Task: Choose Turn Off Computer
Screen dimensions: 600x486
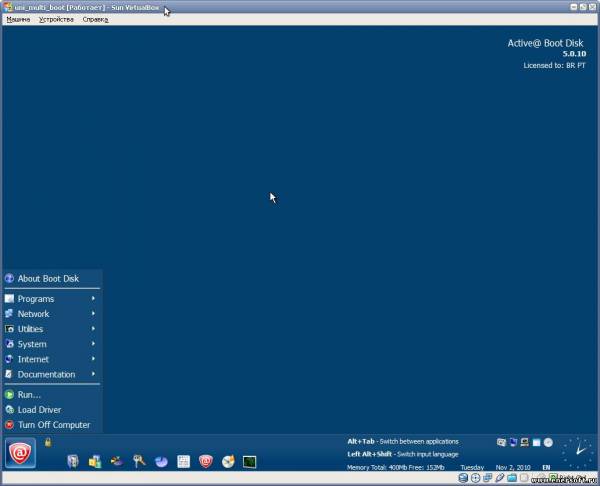Action: tap(52, 425)
